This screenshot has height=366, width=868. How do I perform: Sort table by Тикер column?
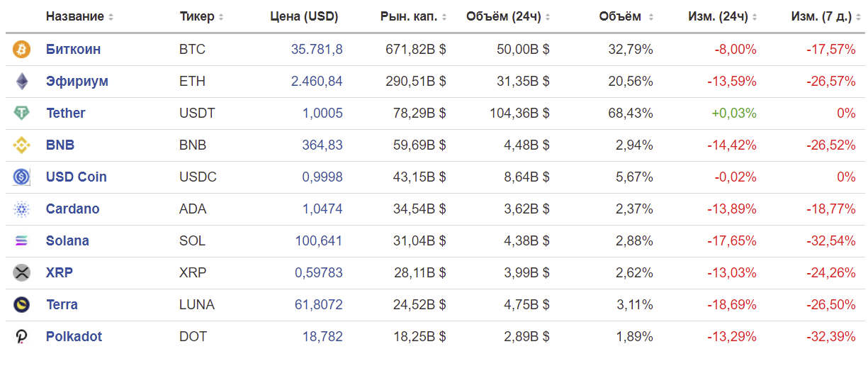(202, 16)
